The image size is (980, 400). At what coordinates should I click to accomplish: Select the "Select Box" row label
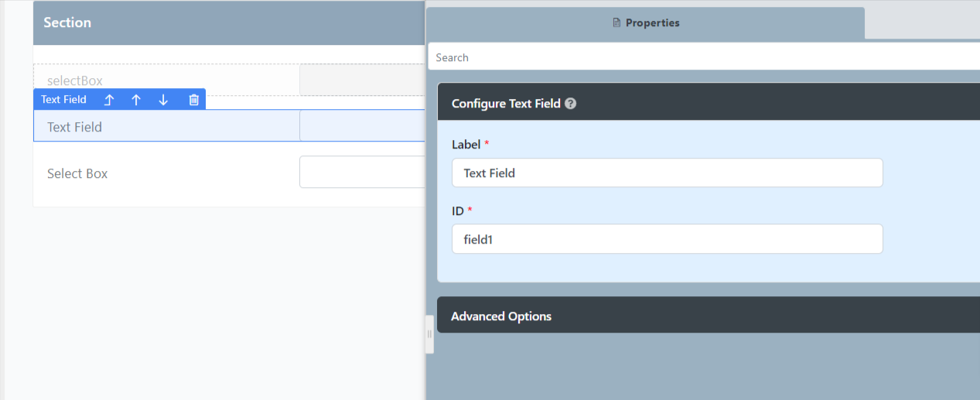(77, 173)
